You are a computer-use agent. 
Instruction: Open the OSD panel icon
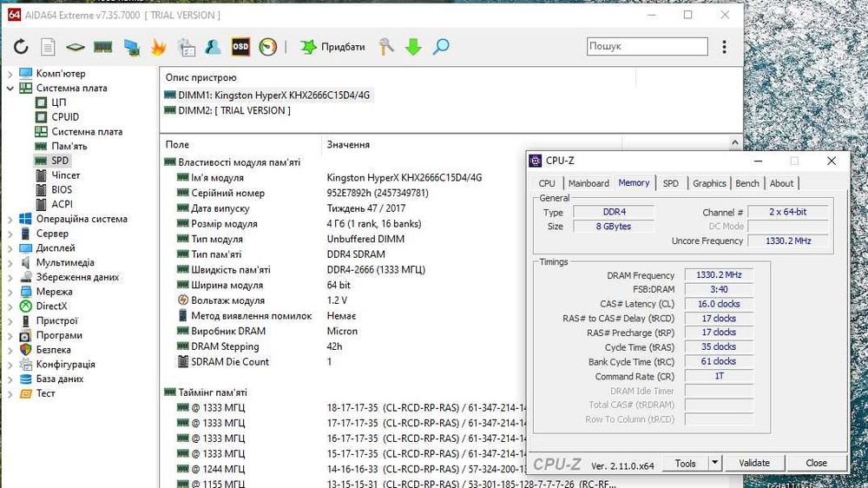click(240, 47)
